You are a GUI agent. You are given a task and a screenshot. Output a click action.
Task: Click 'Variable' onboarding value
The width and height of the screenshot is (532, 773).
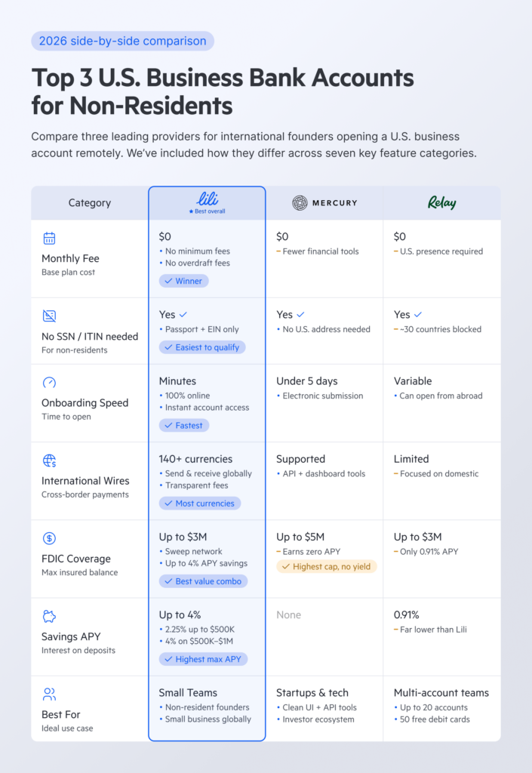point(413,381)
